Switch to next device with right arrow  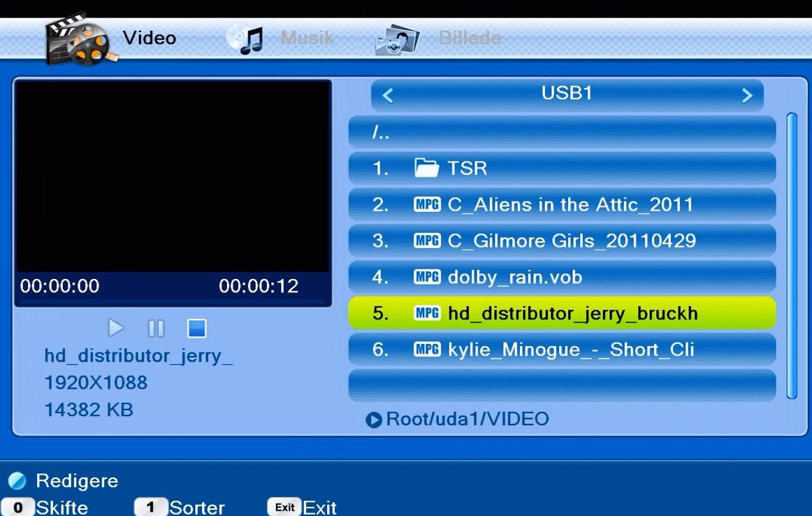tap(746, 96)
